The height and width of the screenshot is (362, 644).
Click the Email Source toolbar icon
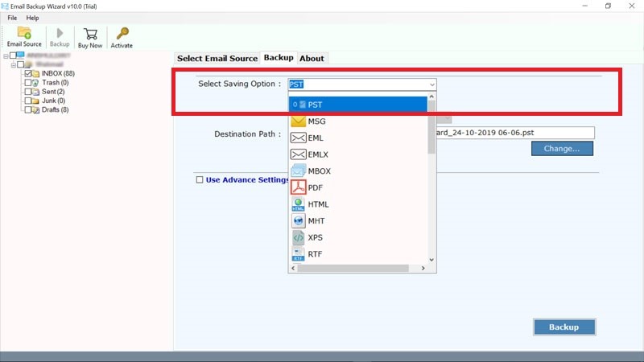24,36
